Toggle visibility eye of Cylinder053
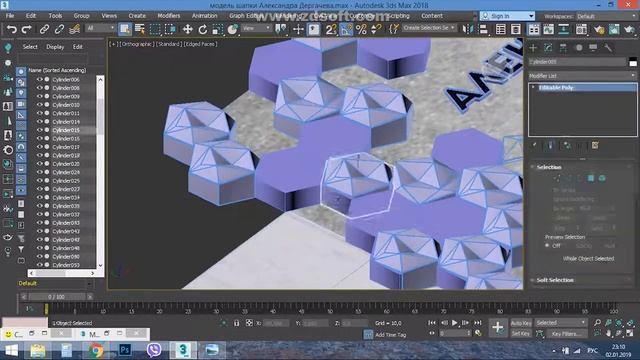This screenshot has width=640, height=360. tap(40, 265)
